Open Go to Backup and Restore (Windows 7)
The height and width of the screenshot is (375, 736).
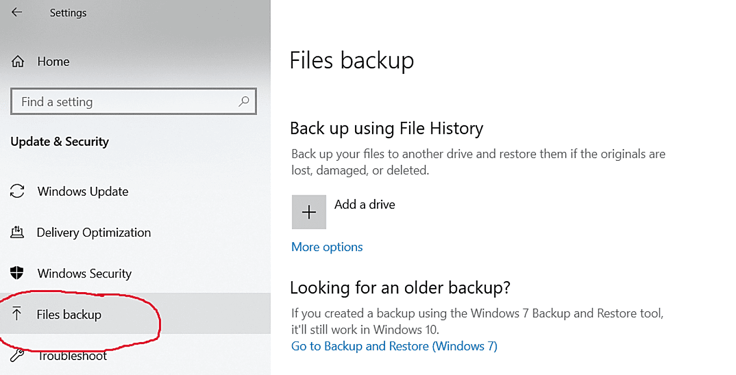[x=394, y=346]
